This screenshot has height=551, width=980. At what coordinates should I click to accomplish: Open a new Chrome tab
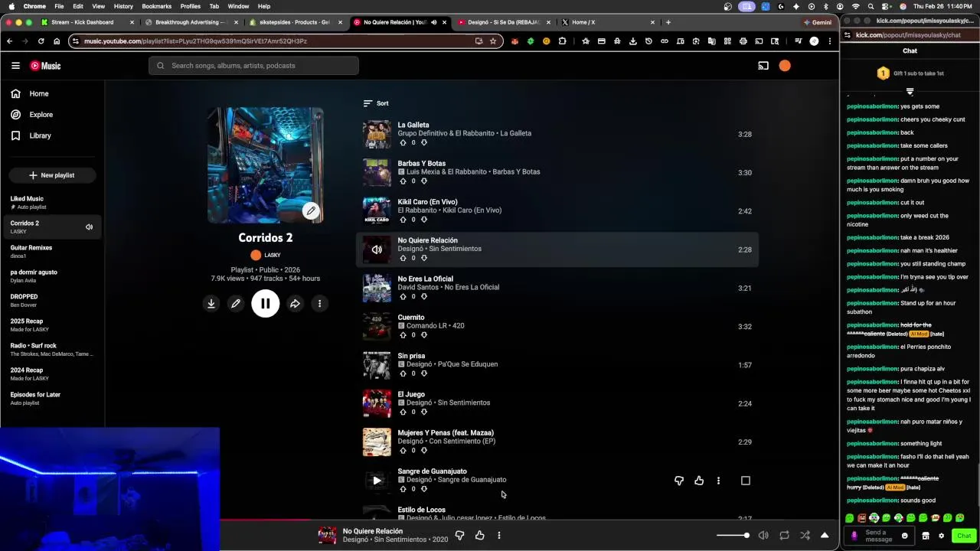click(x=668, y=22)
